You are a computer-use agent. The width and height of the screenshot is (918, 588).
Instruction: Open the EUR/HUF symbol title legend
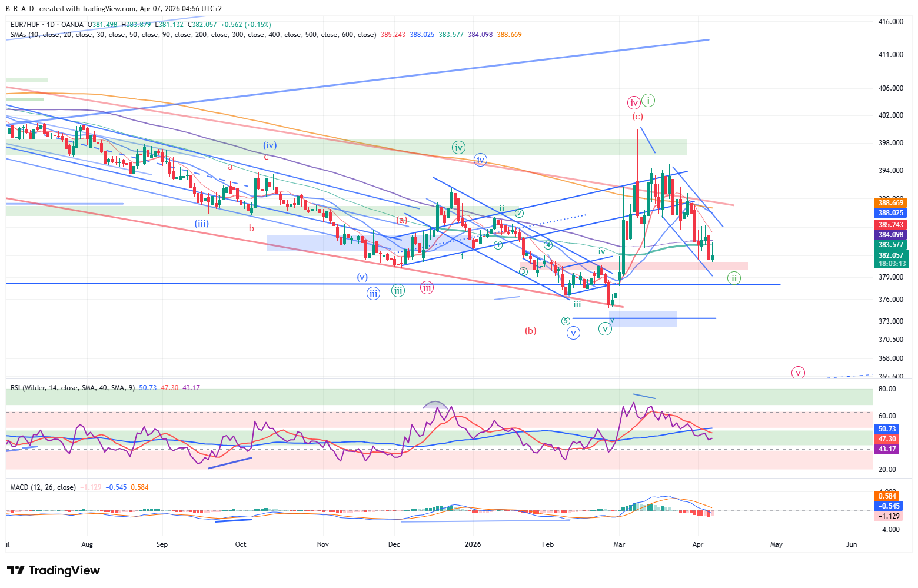pyautogui.click(x=47, y=25)
